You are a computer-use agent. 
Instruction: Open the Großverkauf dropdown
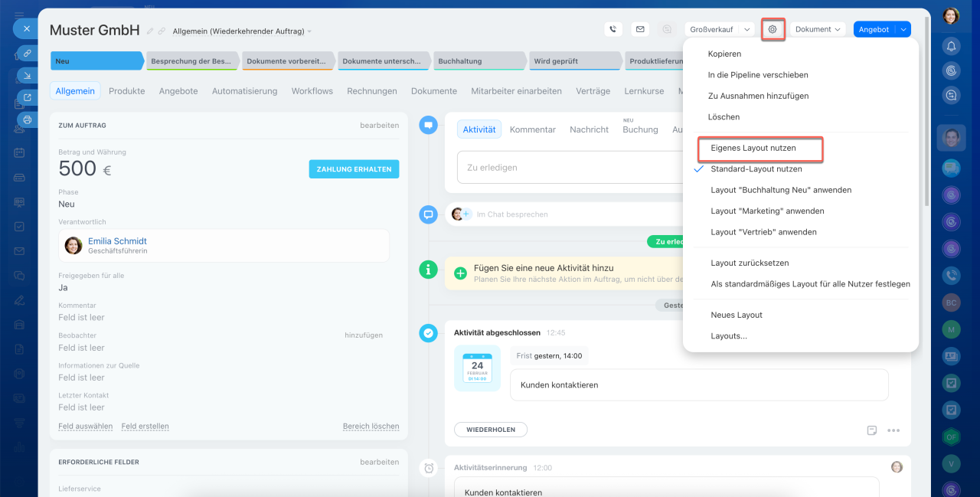click(718, 29)
